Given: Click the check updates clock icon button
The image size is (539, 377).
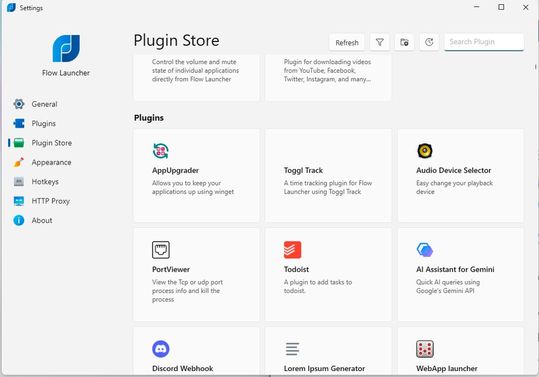Looking at the screenshot, I should pos(429,42).
